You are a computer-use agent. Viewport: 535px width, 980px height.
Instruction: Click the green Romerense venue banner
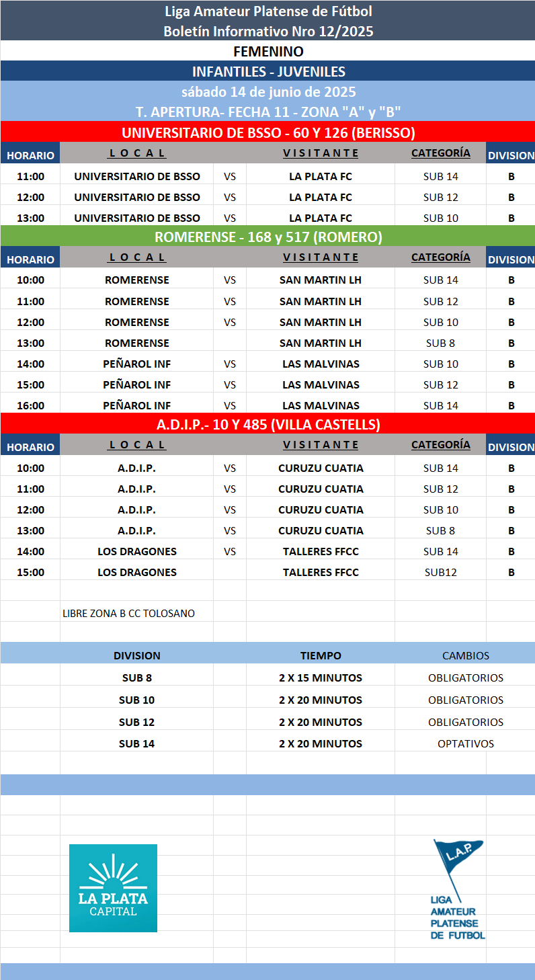point(268,237)
